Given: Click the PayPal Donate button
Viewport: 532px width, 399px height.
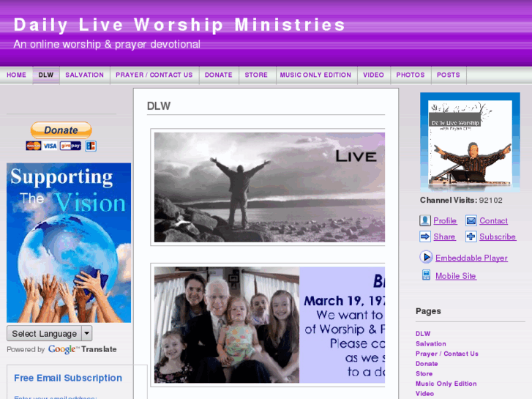Looking at the screenshot, I should pos(61,130).
